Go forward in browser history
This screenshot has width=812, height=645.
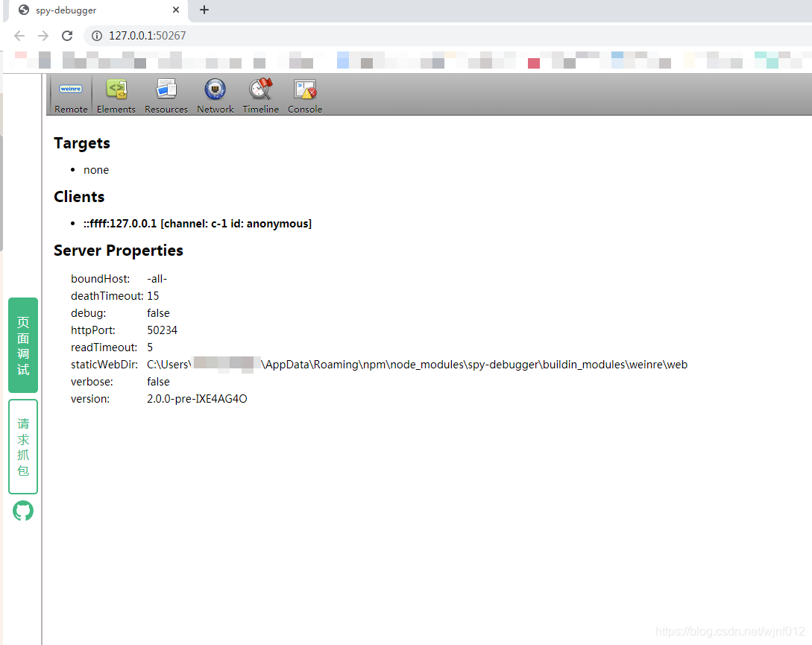pos(43,36)
